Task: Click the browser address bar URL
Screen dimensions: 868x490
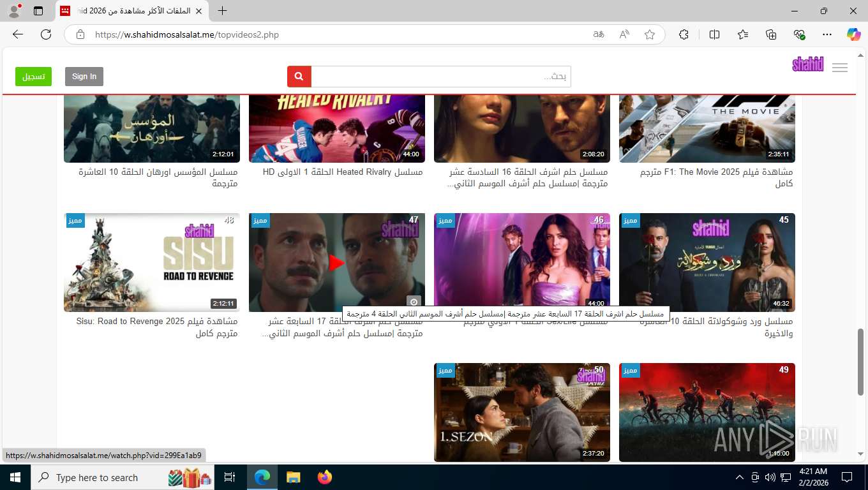Action: click(x=187, y=34)
